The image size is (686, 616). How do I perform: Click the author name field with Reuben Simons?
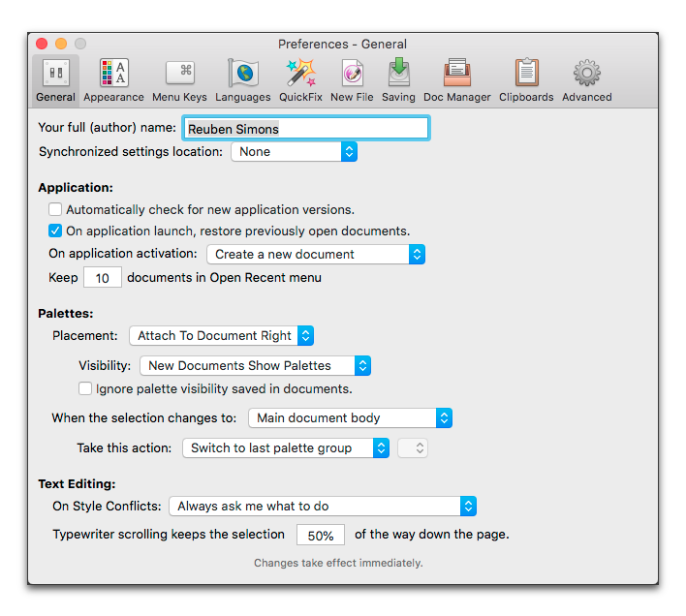306,129
